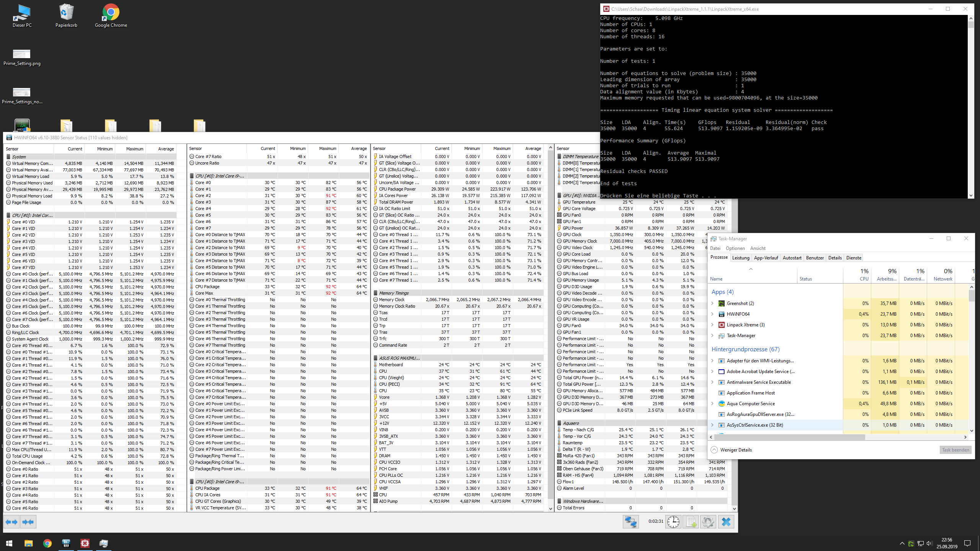Open Chrome from taskbar
The height and width of the screenshot is (551, 980).
47,543
